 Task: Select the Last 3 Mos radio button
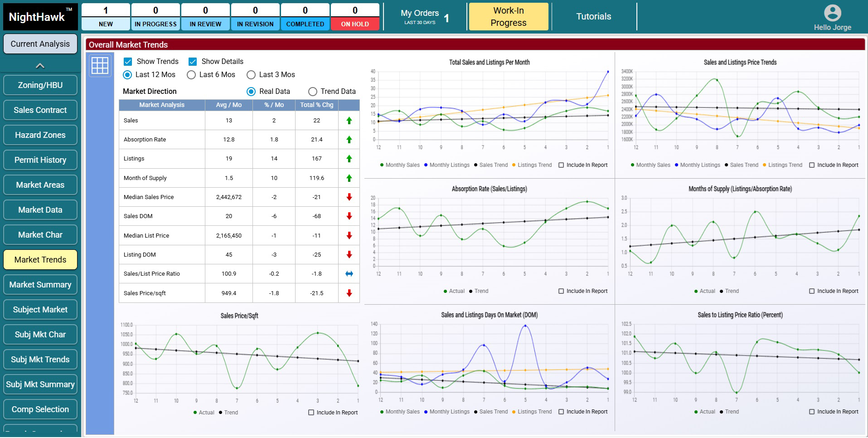[251, 75]
